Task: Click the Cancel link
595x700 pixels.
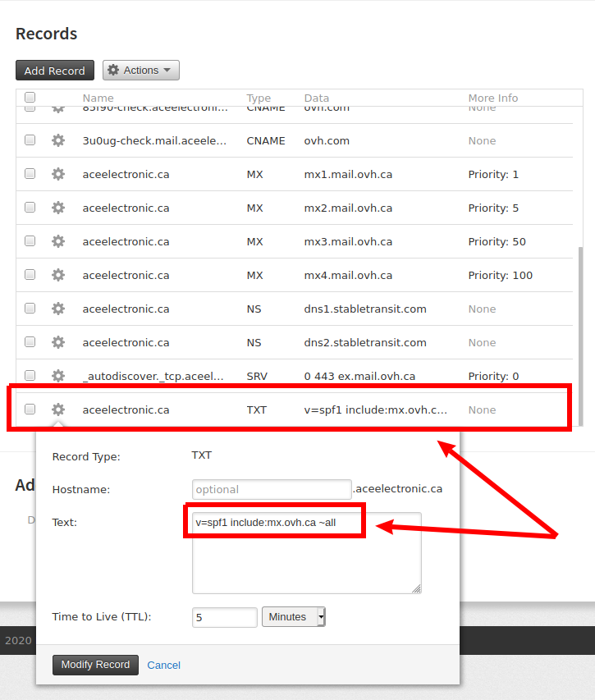Action: click(x=164, y=666)
